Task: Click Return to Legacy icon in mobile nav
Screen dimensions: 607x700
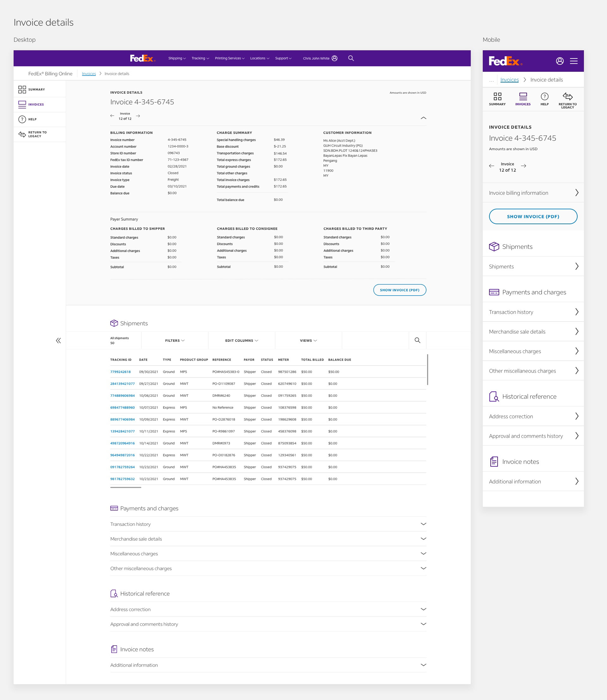Action: [567, 96]
